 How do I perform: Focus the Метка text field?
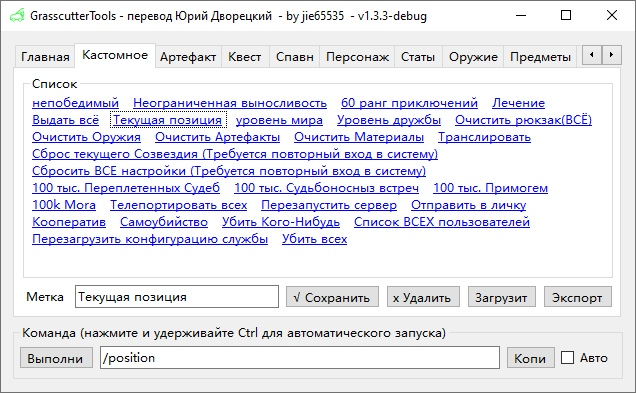[x=177, y=296]
